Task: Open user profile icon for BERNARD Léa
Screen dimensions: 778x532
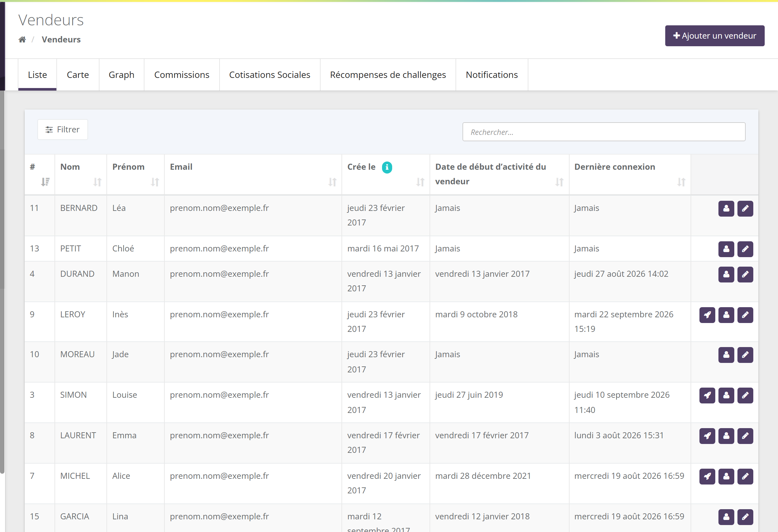Action: [726, 209]
